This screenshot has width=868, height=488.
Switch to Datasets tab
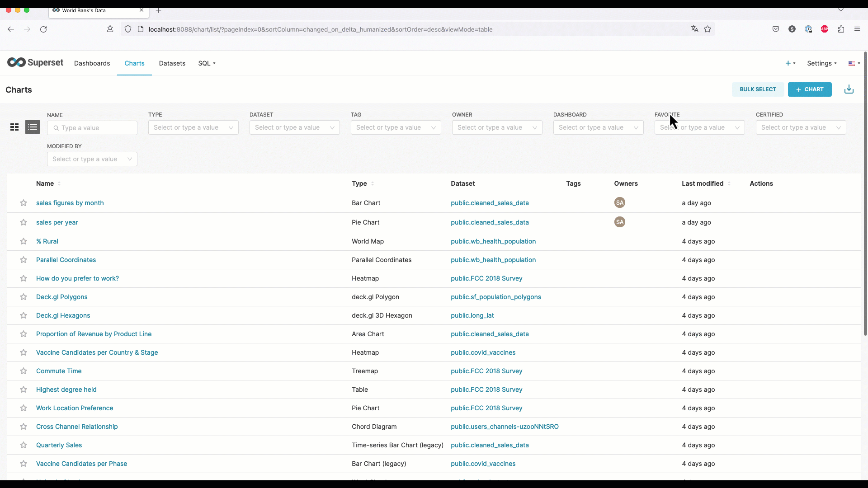[x=172, y=63]
